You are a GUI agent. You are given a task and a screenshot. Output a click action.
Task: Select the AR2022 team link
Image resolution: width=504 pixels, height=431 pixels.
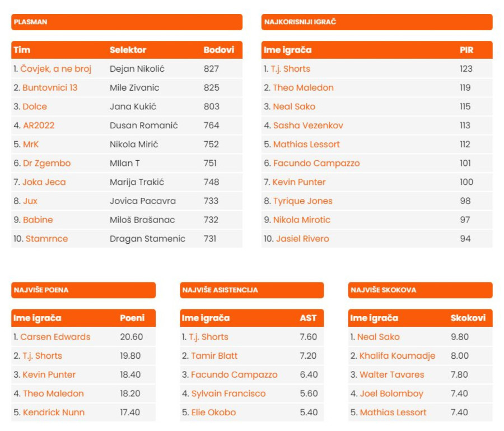tap(39, 126)
